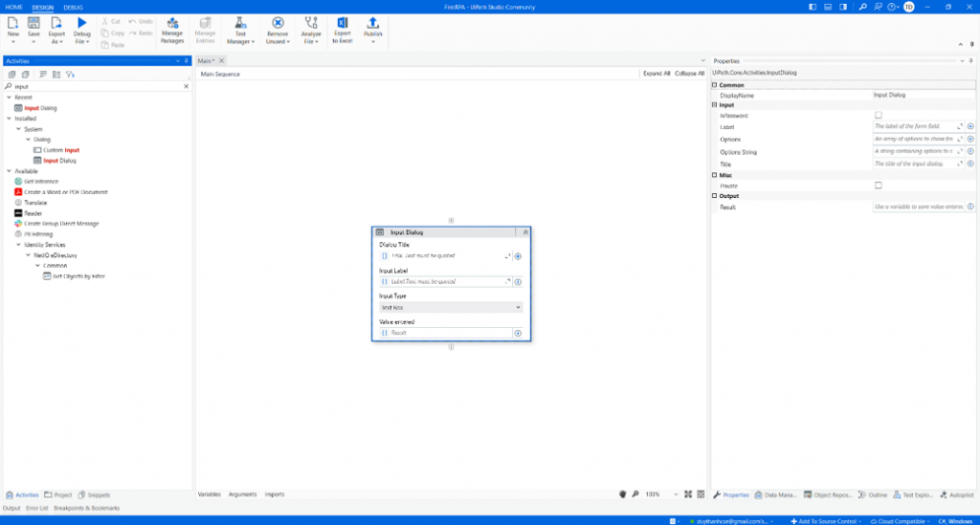Open the feedback icon in title bar
The height and width of the screenshot is (525, 980).
click(x=879, y=7)
